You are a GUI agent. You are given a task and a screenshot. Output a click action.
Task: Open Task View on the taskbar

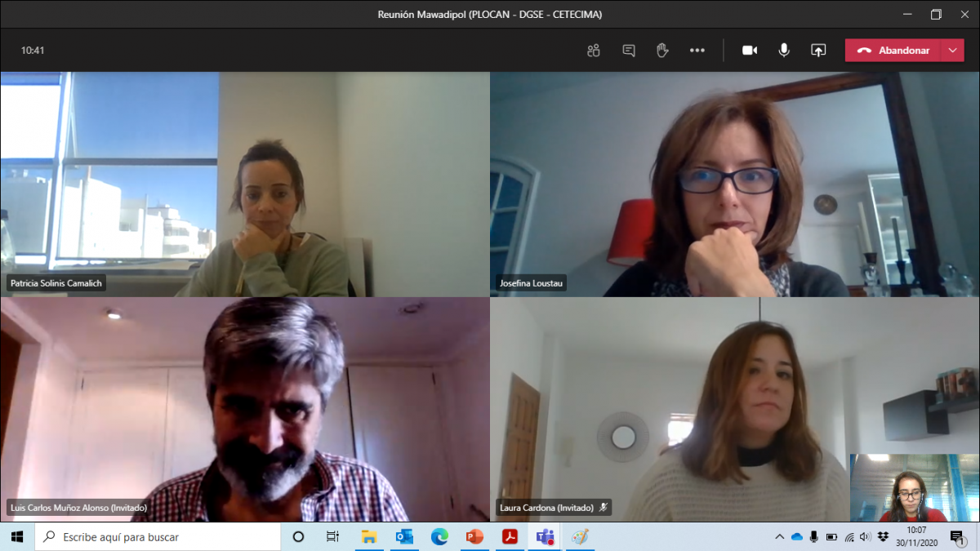[332, 536]
